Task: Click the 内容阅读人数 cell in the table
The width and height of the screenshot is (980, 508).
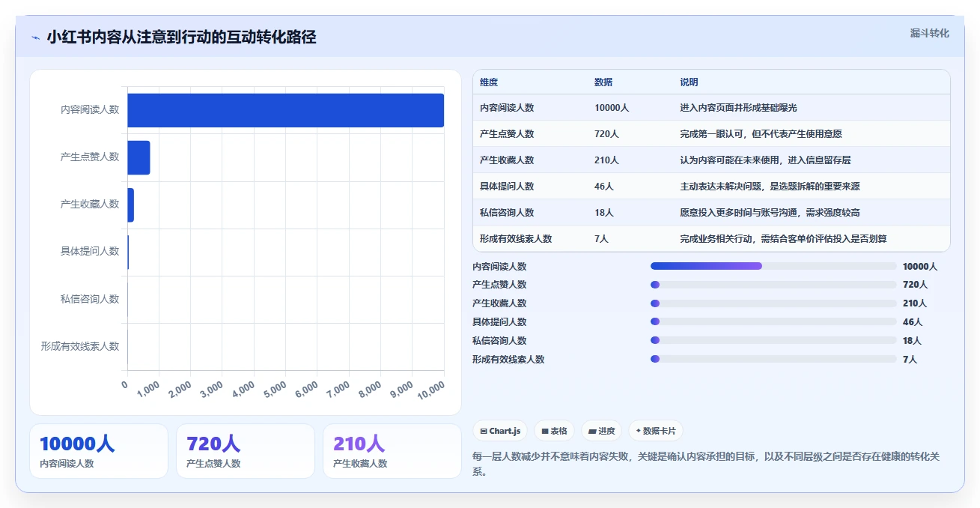Action: [x=507, y=108]
